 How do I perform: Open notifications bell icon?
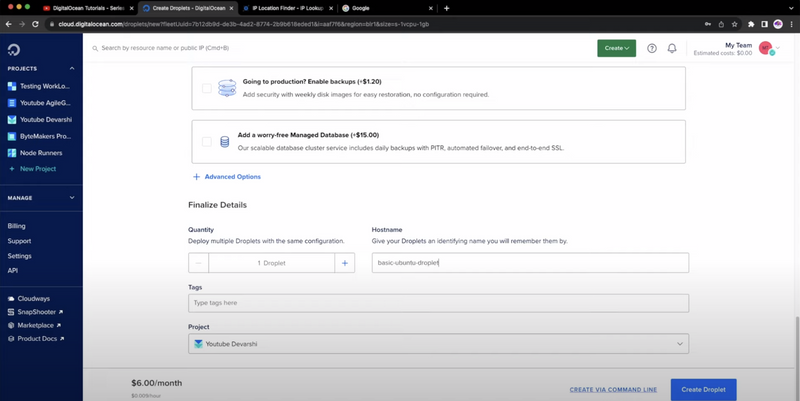672,48
